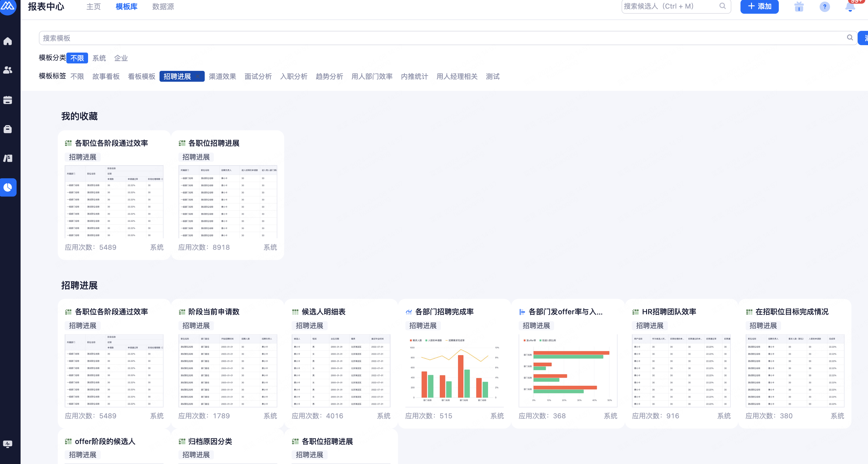Filter by the 入职分析 tag

294,77
